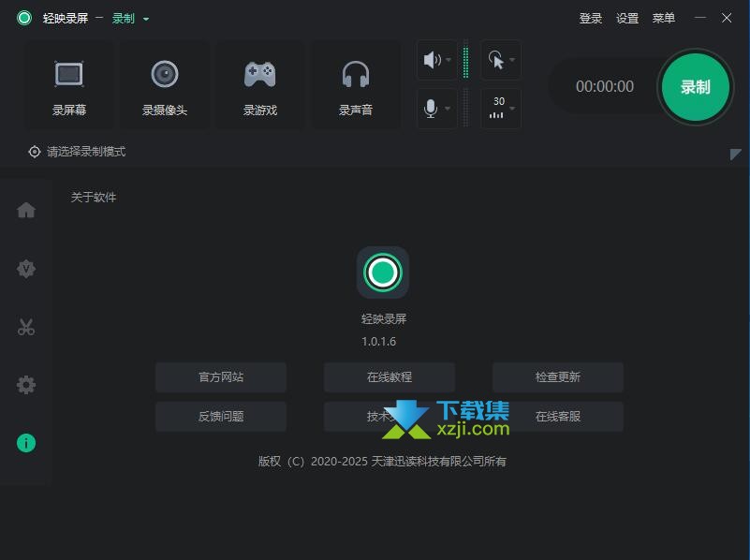This screenshot has height=560, width=750.
Task: Click the 关于软件 heading
Action: pos(94,197)
